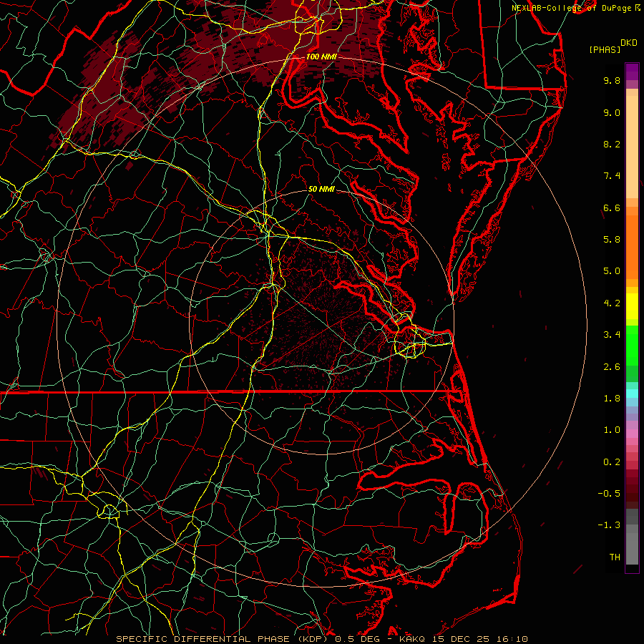
Task: Click the -0.5 scale value
Action: [609, 494]
